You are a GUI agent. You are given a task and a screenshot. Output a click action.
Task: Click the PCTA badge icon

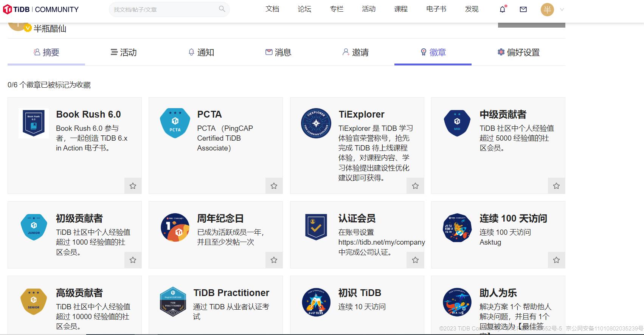175,123
